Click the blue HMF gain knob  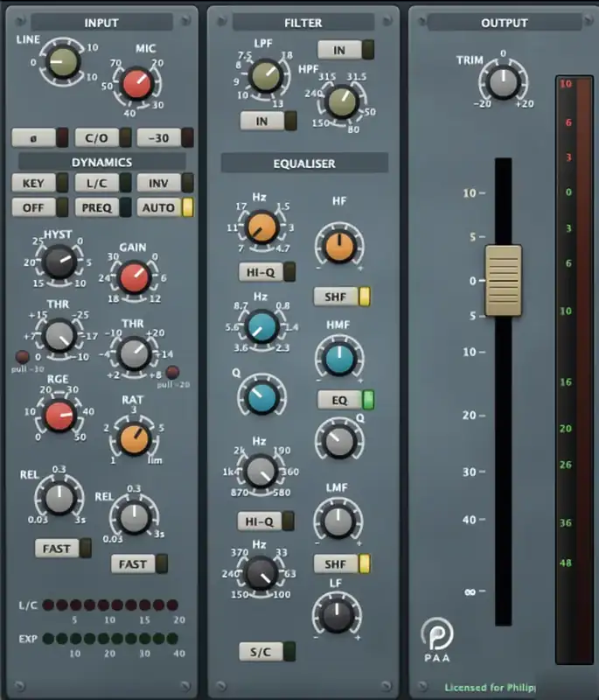tap(339, 359)
